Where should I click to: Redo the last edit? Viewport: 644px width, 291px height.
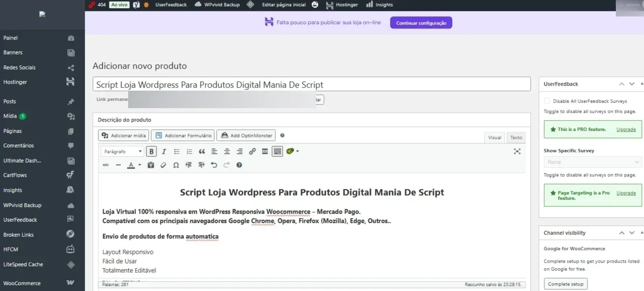tap(227, 165)
